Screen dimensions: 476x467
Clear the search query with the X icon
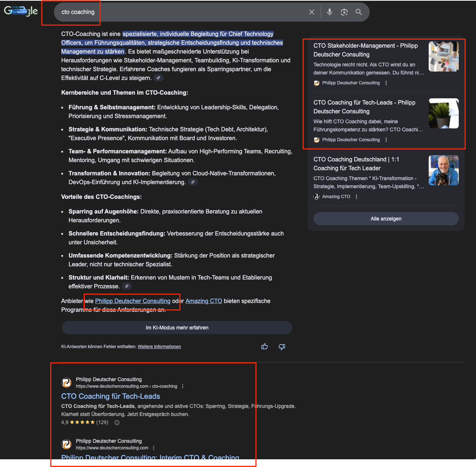[x=311, y=12]
